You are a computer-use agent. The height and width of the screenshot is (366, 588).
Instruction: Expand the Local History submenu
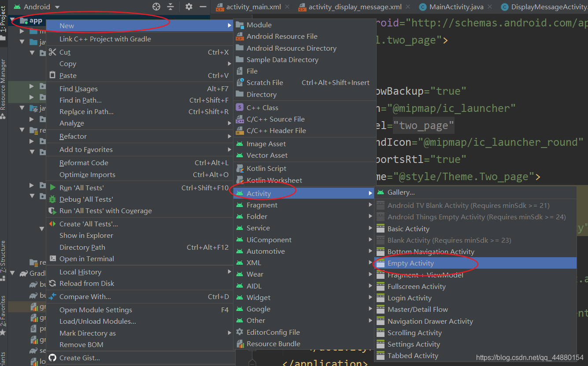[229, 272]
